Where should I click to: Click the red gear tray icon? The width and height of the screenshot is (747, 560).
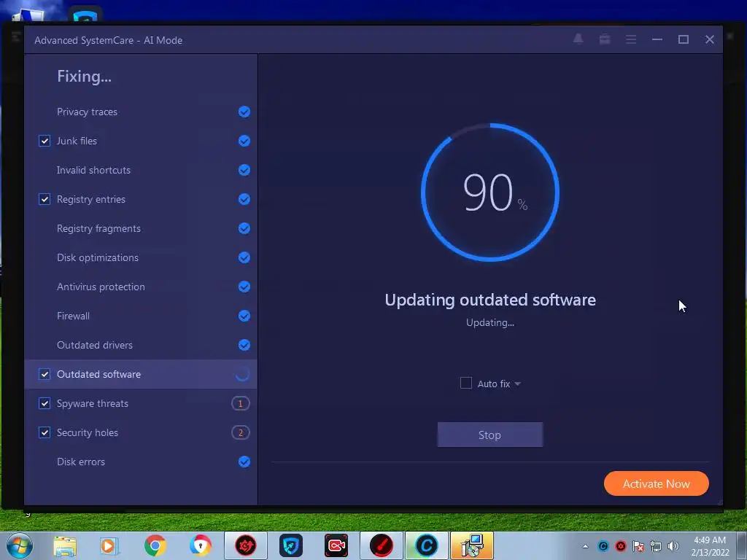tap(621, 546)
